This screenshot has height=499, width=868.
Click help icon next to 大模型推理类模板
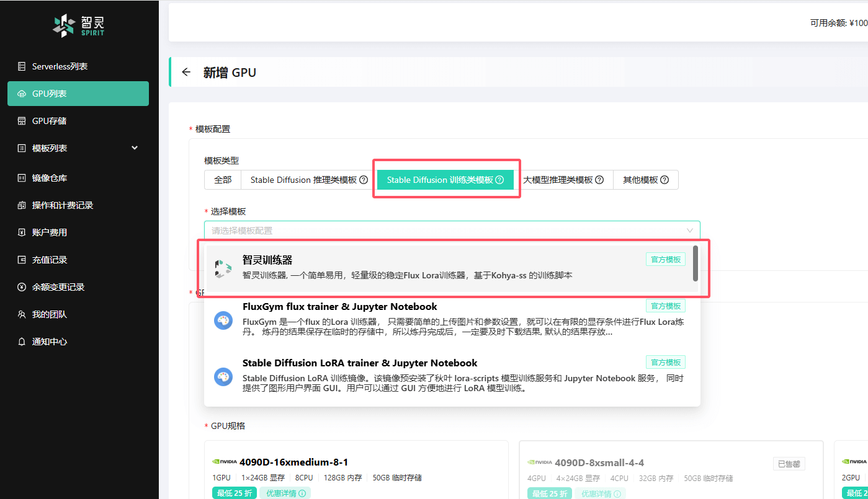[x=599, y=180]
